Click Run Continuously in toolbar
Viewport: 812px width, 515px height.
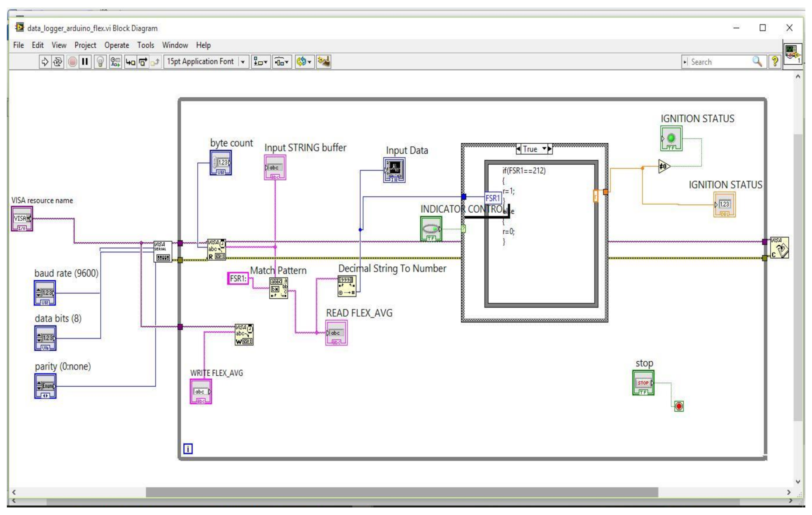pos(58,62)
